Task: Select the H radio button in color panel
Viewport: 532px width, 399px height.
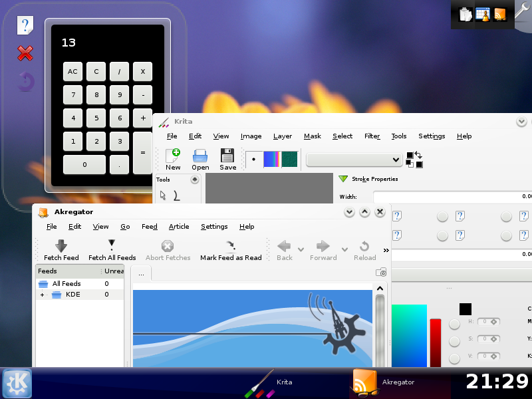Action: tap(454, 324)
